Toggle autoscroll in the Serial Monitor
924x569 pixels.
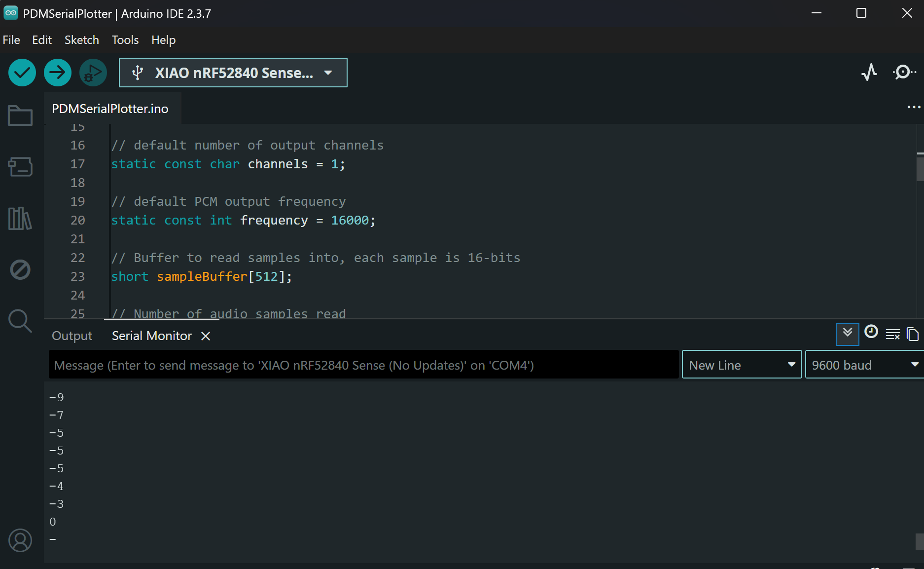848,335
